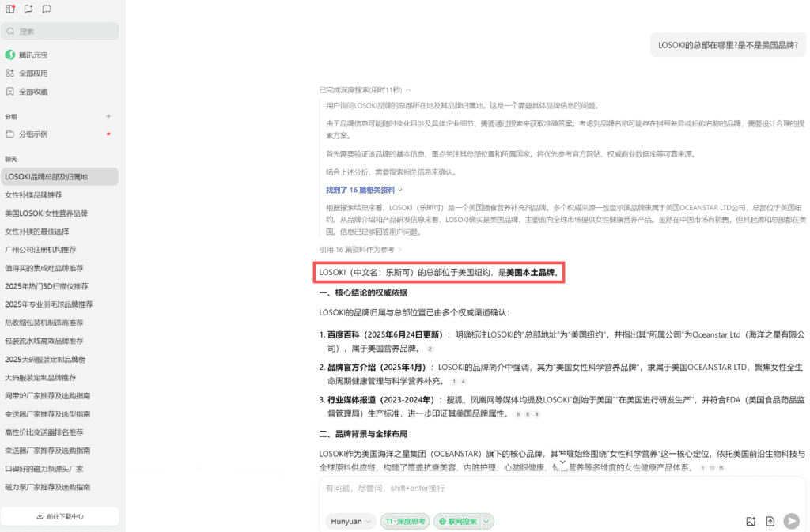This screenshot has width=810, height=532.
Task: Enable T1·深度思考 mode
Action: click(x=404, y=521)
